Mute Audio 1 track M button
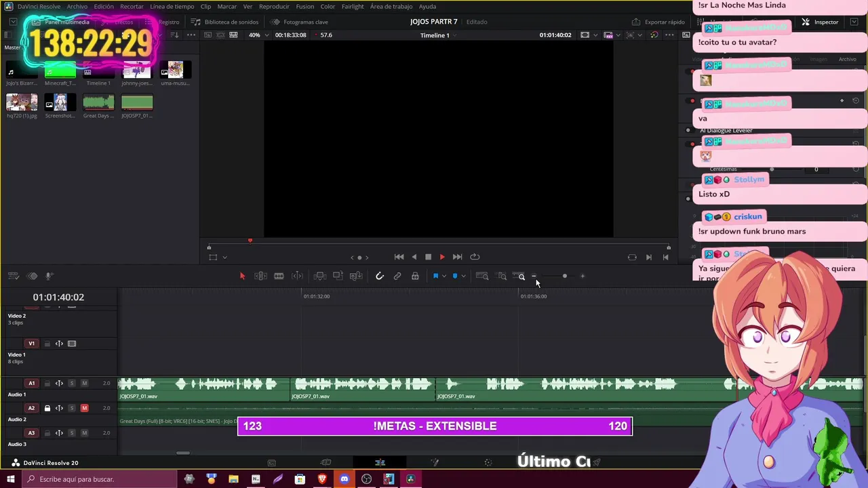This screenshot has height=488, width=868. pyautogui.click(x=84, y=383)
